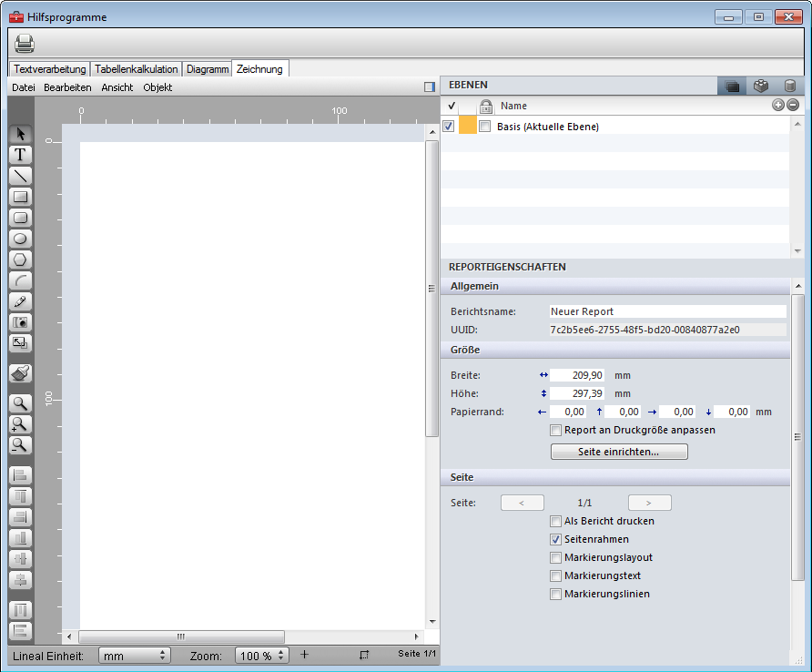Open the database cylinder panel icon
Viewport: 812px width, 672px height.
tap(789, 86)
